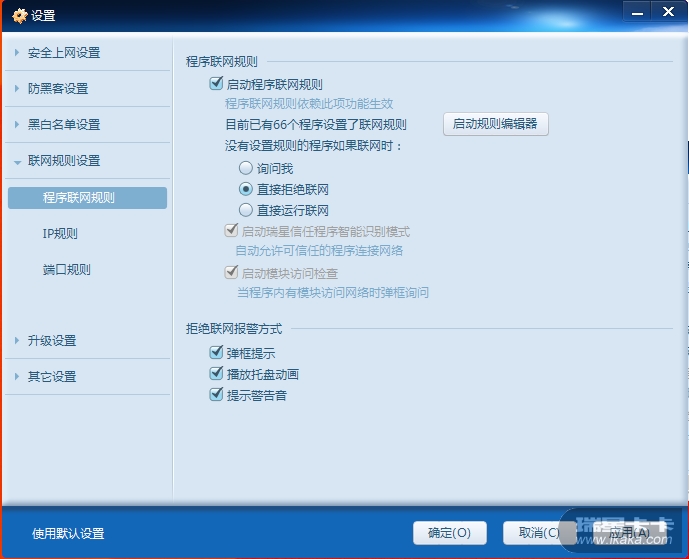
Task: Toggle 播放托盘动画 checkbox
Action: [216, 373]
